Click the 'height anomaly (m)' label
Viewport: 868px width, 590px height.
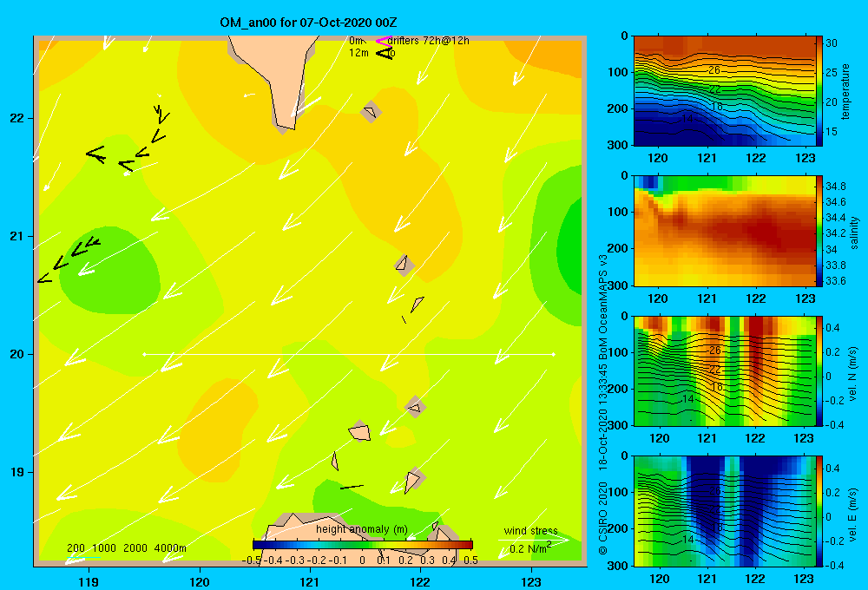(361, 529)
